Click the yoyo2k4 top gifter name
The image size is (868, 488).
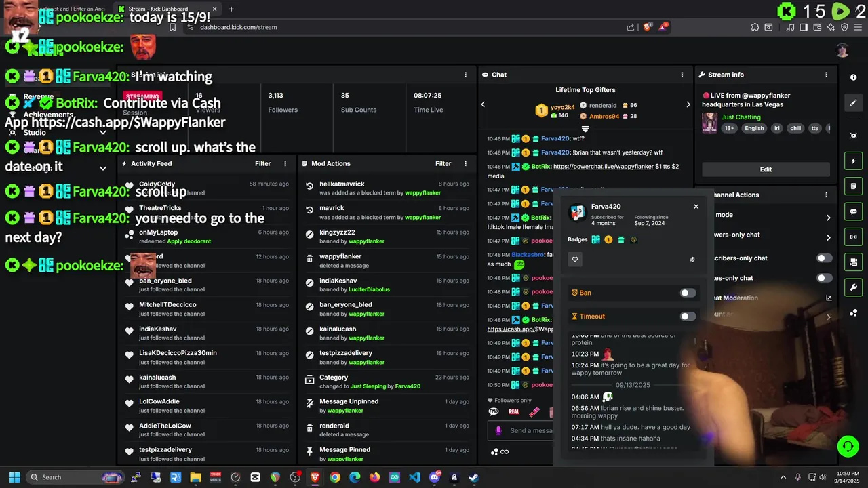(562, 107)
